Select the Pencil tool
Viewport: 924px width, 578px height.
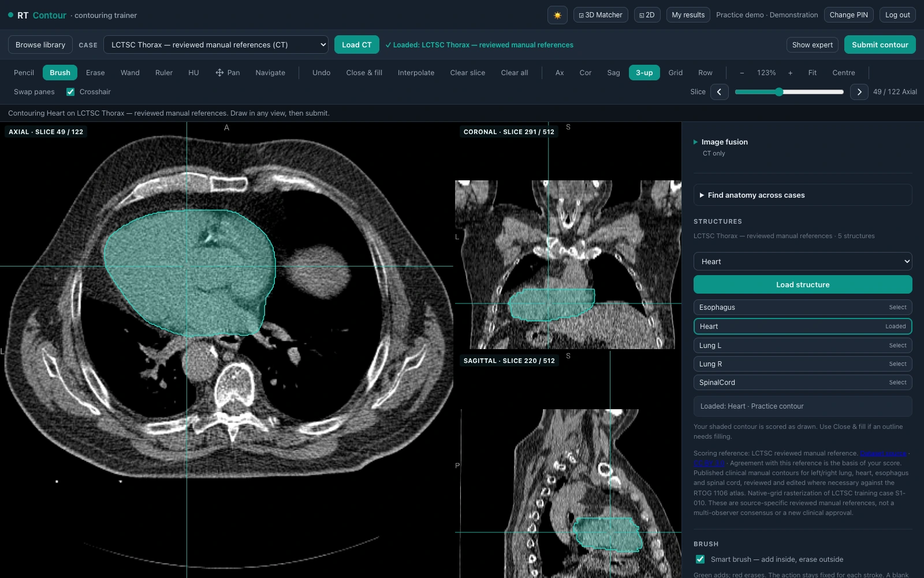(24, 73)
